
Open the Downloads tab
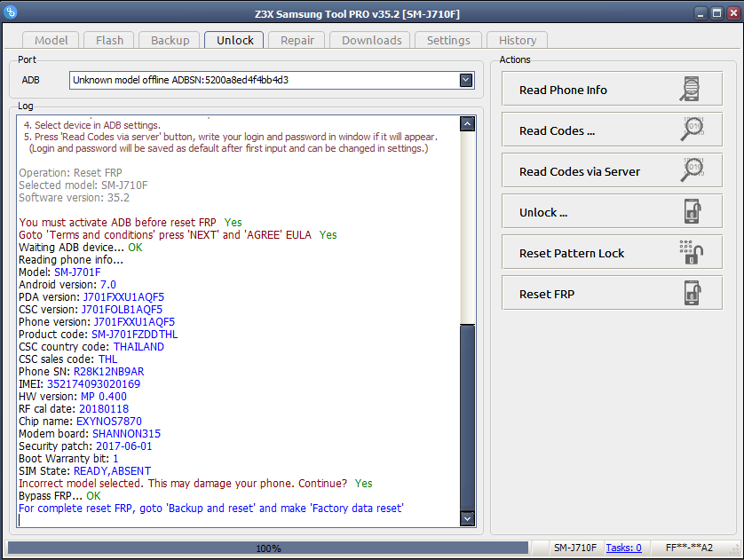pyautogui.click(x=371, y=40)
